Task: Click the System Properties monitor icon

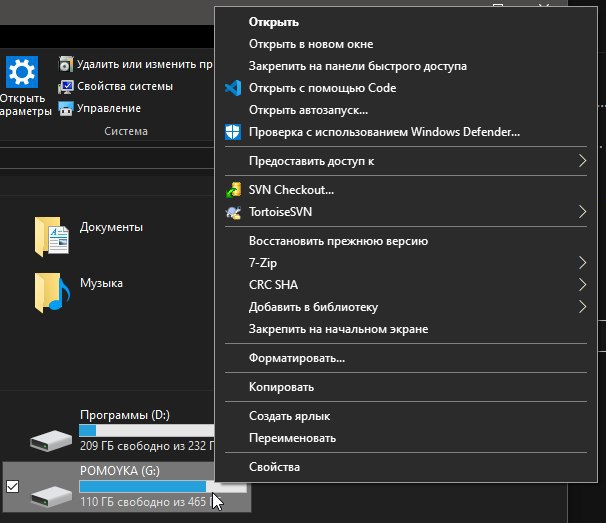Action: [x=66, y=87]
